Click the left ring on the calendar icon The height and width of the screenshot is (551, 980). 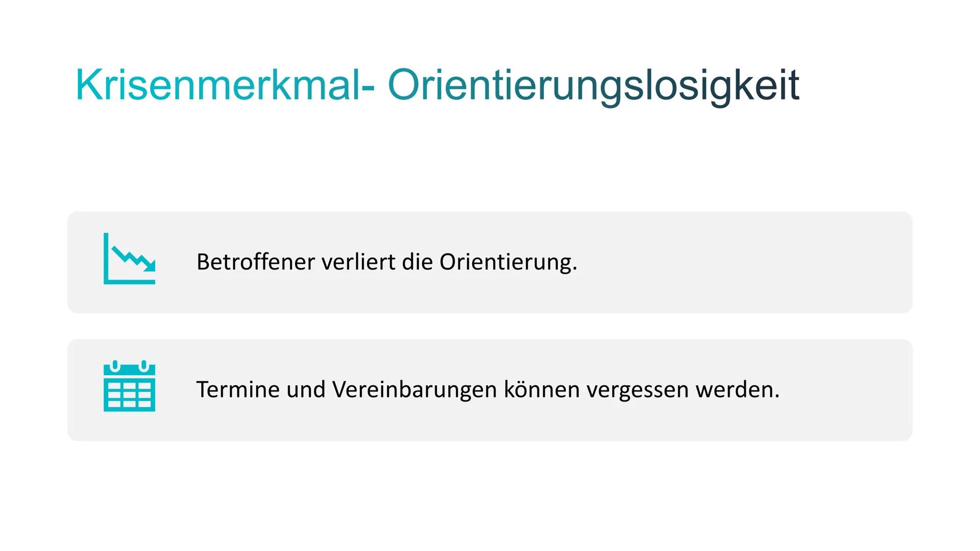coord(115,365)
